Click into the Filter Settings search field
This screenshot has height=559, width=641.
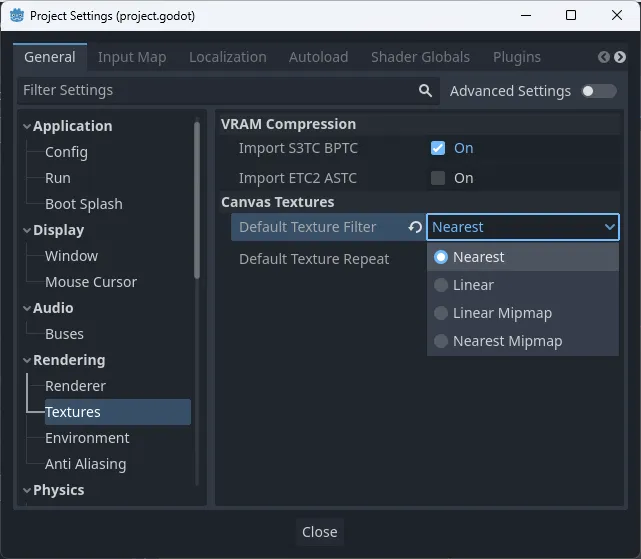click(210, 91)
